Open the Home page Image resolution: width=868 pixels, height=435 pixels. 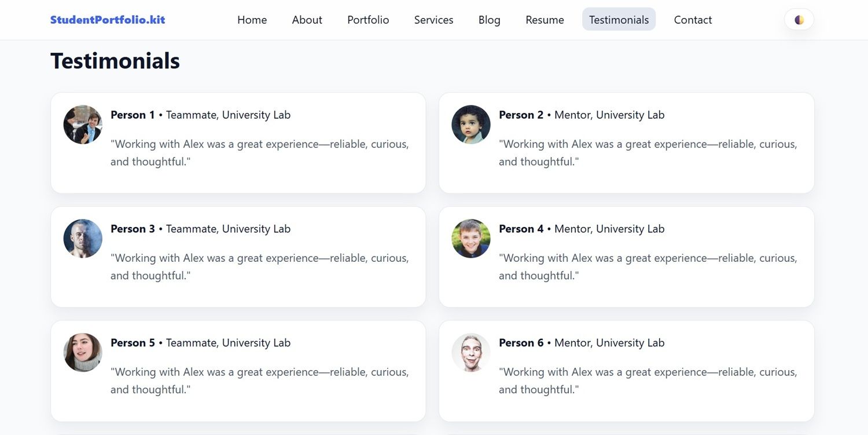pos(252,20)
